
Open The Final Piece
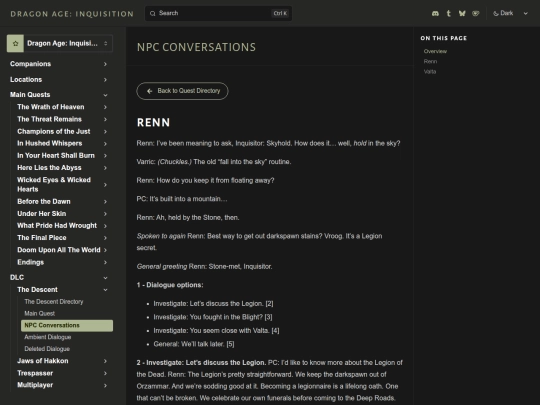click(42, 238)
